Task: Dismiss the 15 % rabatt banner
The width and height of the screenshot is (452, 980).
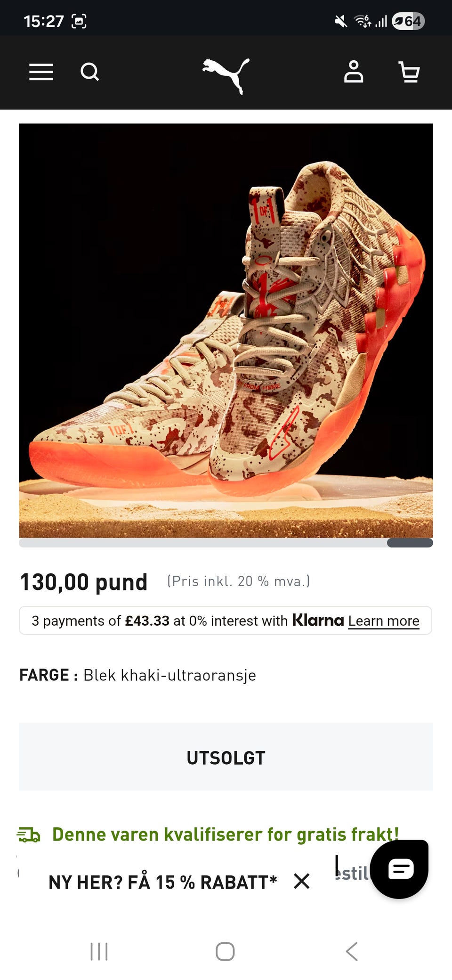Action: pos(301,881)
